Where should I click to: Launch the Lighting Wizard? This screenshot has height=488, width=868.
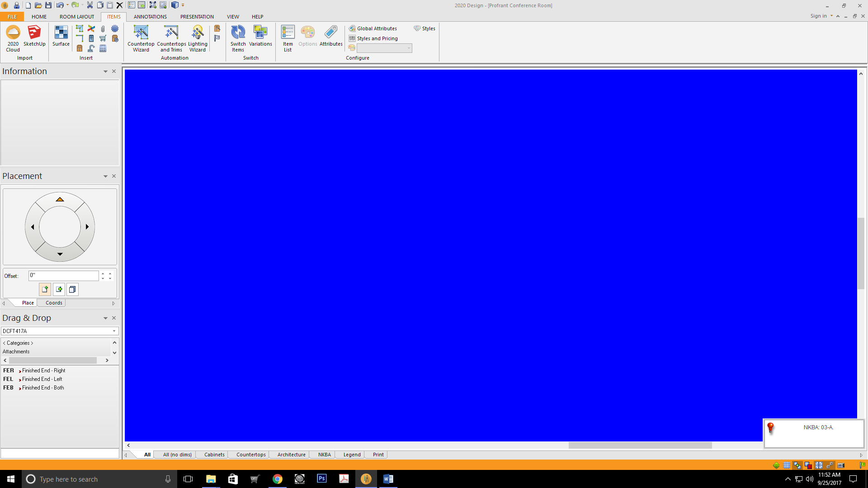[198, 38]
